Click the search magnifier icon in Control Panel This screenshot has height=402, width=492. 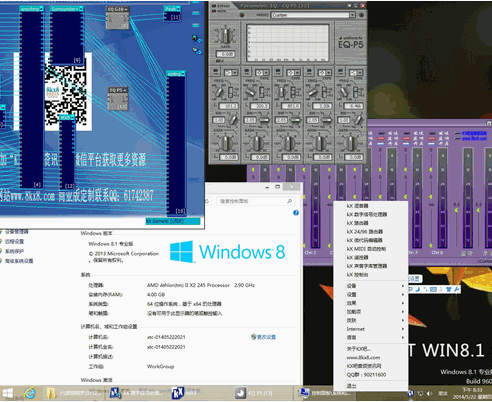tap(290, 201)
